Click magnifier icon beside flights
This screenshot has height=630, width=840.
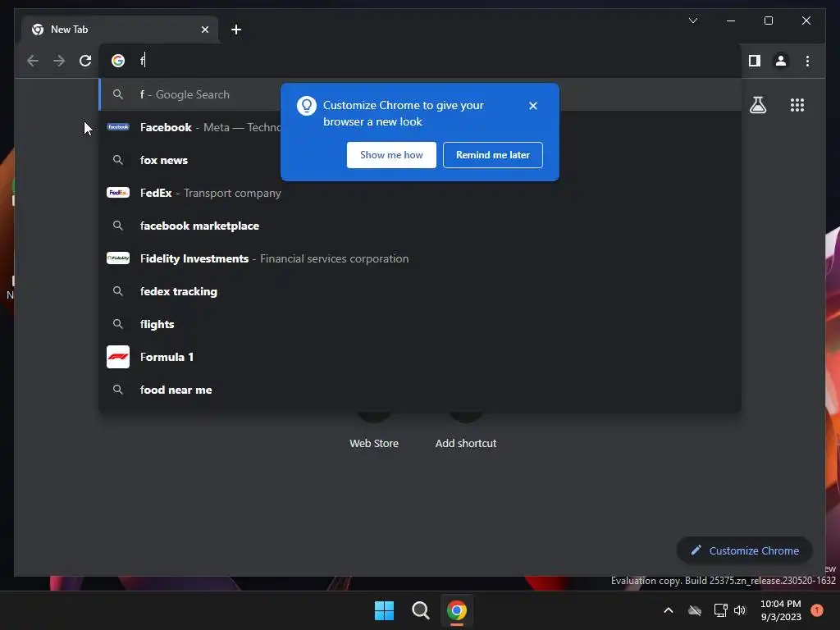[x=118, y=324]
